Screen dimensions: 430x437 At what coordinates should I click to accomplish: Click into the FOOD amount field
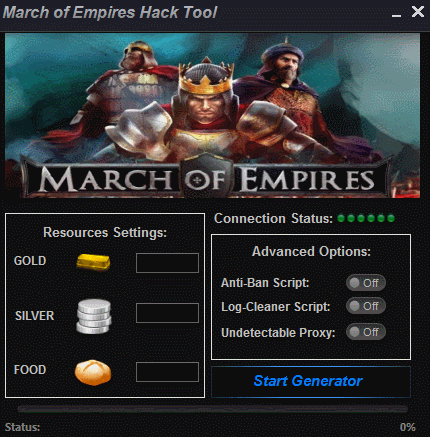167,372
